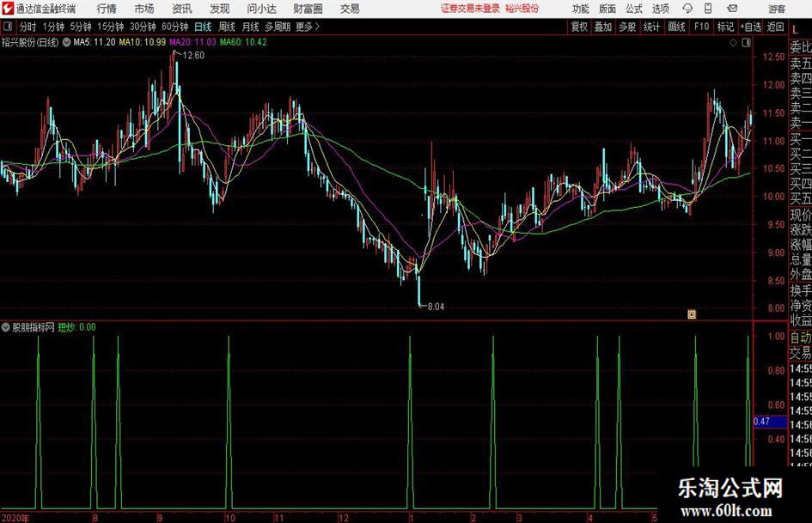The width and height of the screenshot is (812, 523).
Task: Switch to the 周线 weekly period
Action: (x=226, y=27)
